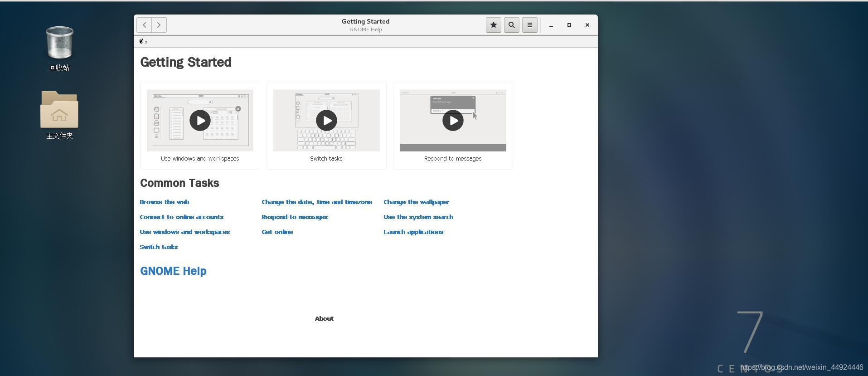Minimize the GNOME Help window

click(x=551, y=25)
